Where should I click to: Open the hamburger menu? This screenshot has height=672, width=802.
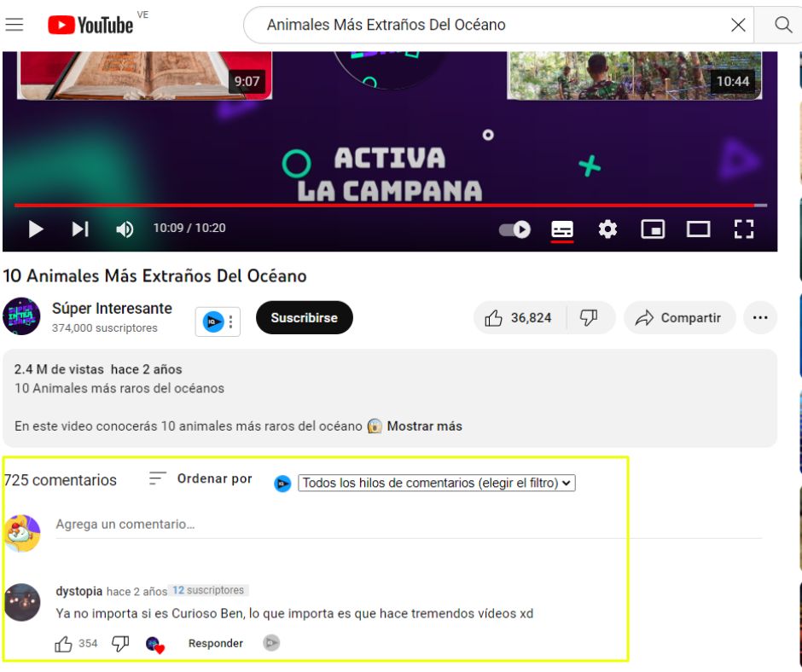coord(15,24)
